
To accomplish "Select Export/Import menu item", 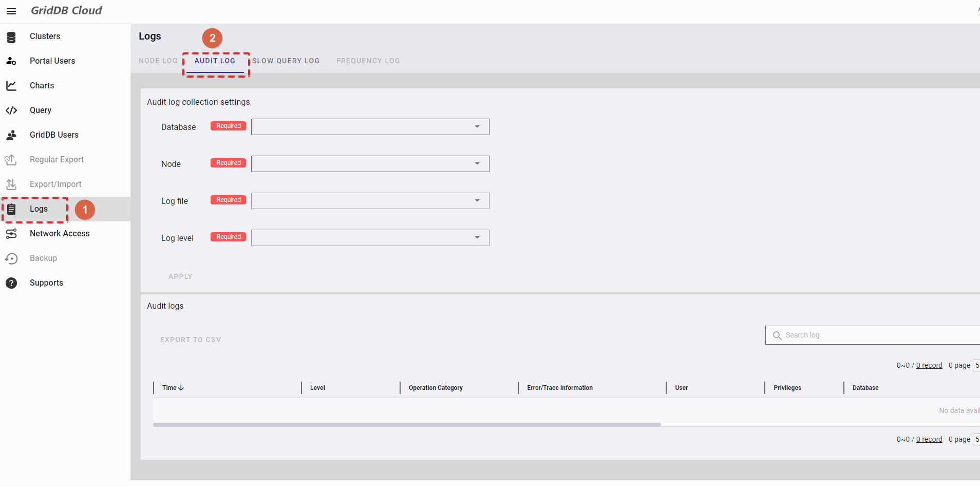I will click(x=55, y=184).
